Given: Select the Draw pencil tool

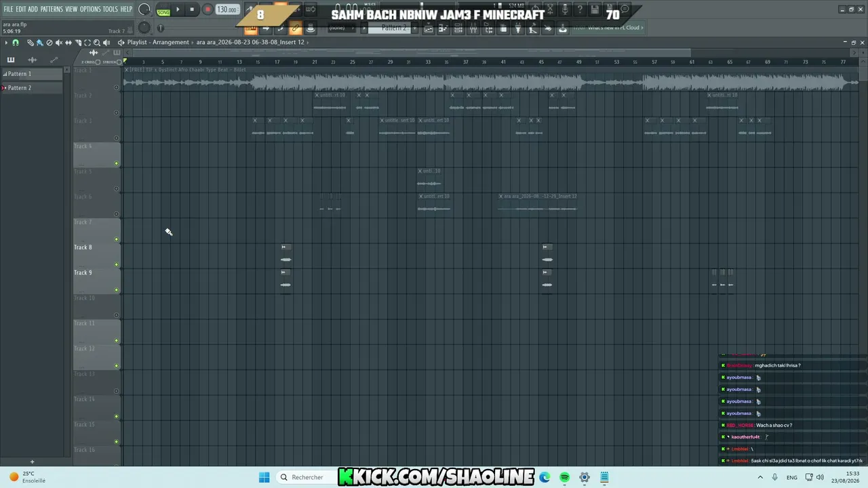Looking at the screenshot, I should pos(31,42).
